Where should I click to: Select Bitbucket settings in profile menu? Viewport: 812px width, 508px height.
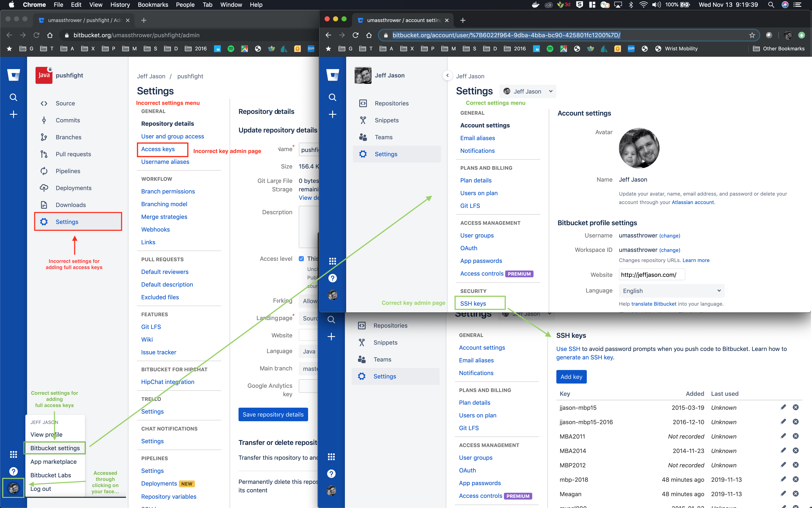tap(55, 448)
